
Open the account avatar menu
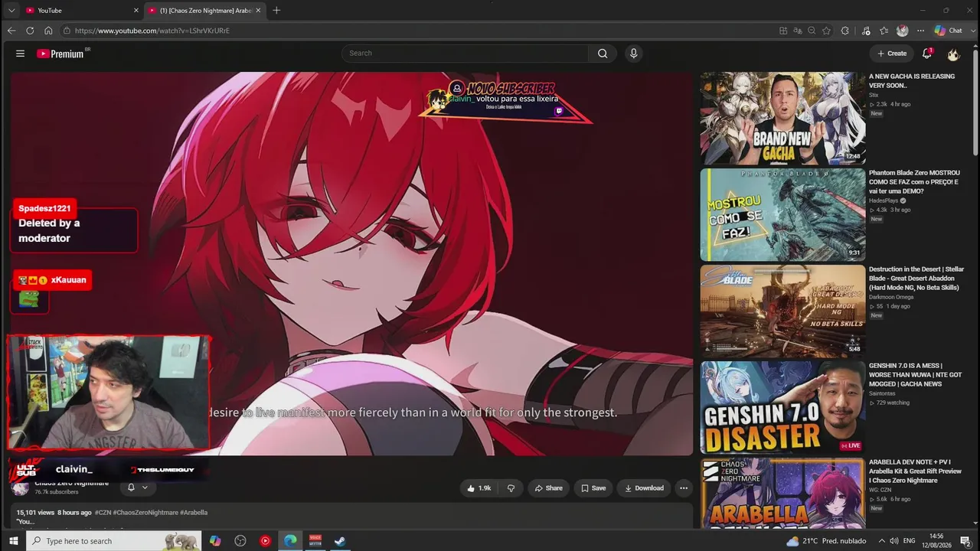coord(953,54)
